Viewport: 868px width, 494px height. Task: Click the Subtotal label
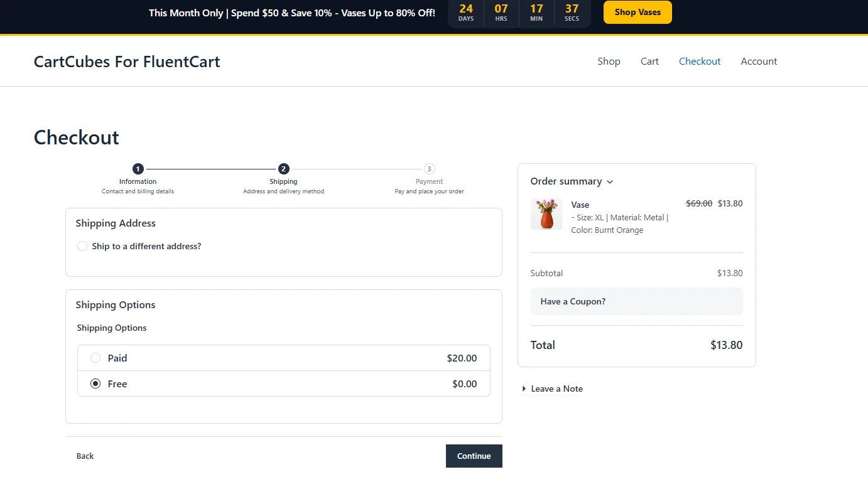pos(546,273)
